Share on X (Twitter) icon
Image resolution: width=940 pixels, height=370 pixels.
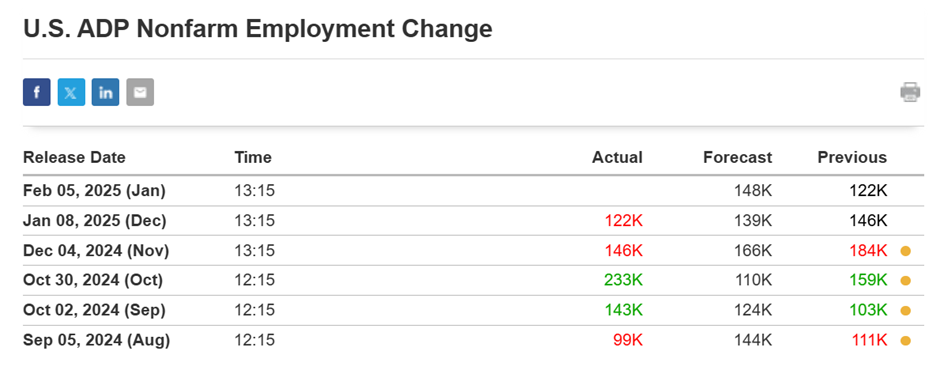[71, 92]
